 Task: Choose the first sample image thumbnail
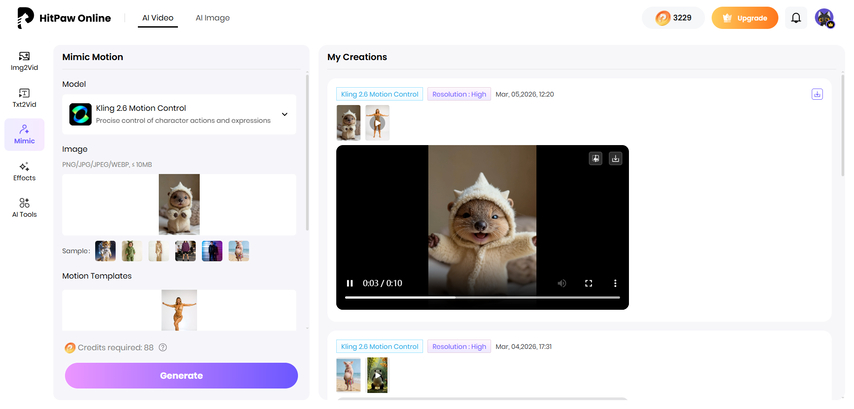coord(105,251)
